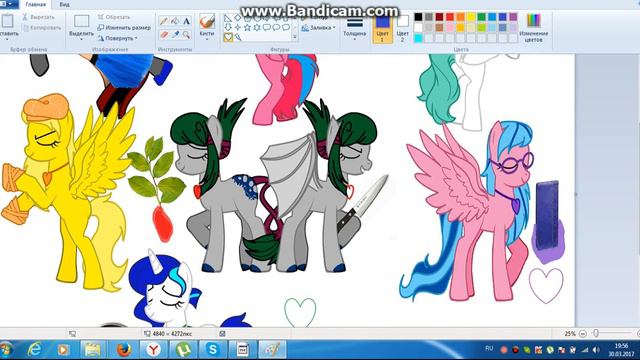Screen dimensions: 640x360
Task: Open the Rotate (Повернуть) dropdown
Action: (x=118, y=38)
